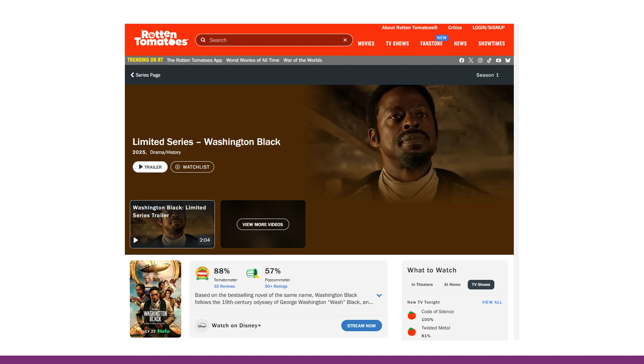Open the MOVIES menu
This screenshot has width=644, height=364.
tap(366, 43)
